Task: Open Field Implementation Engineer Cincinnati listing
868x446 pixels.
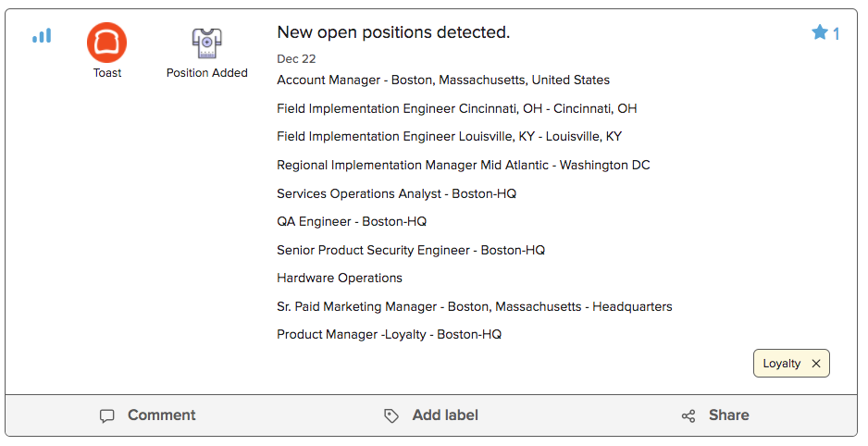Action: (x=456, y=109)
